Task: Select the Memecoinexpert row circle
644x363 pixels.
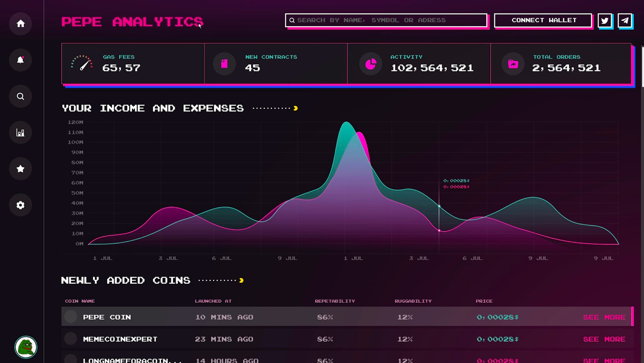Action: (x=71, y=338)
